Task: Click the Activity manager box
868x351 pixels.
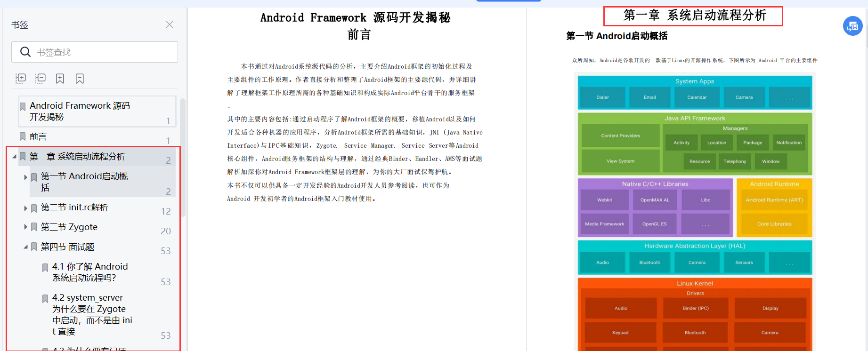Action: pyautogui.click(x=681, y=143)
